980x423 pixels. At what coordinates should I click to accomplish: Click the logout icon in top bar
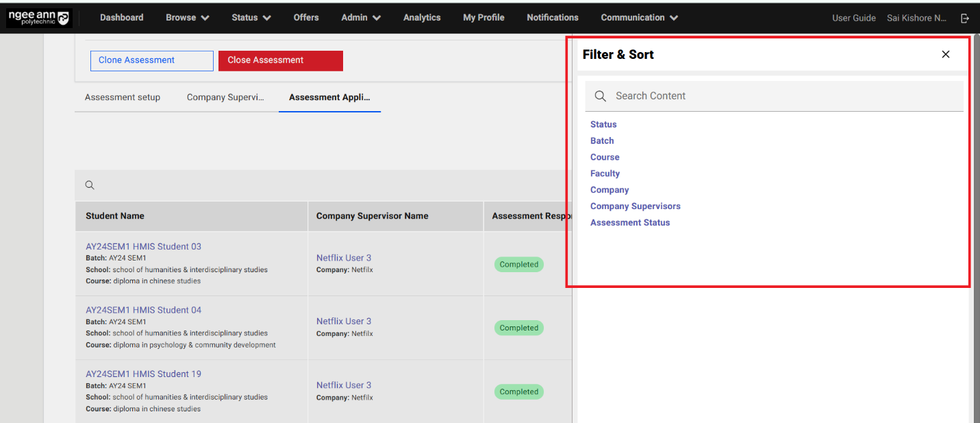(965, 18)
